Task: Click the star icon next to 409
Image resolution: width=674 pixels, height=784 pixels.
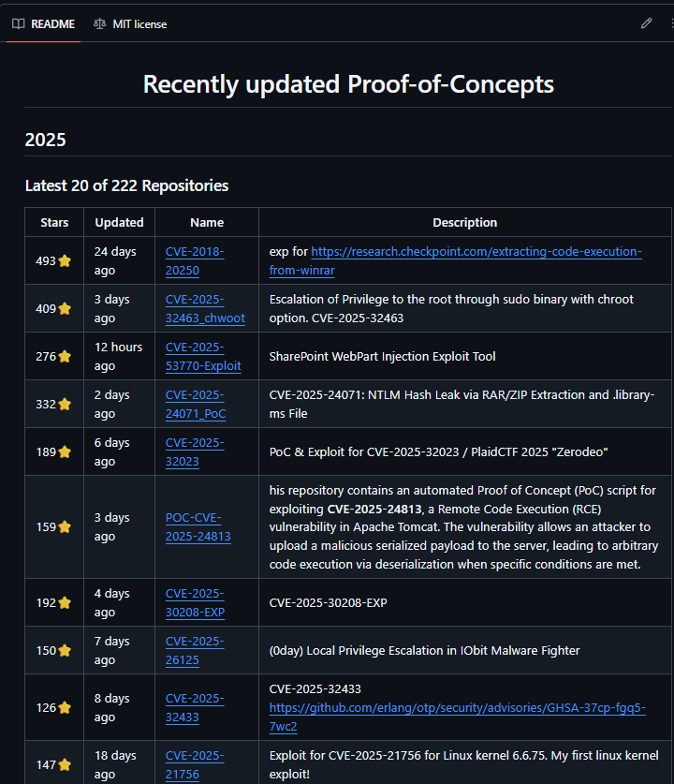Action: [x=65, y=308]
